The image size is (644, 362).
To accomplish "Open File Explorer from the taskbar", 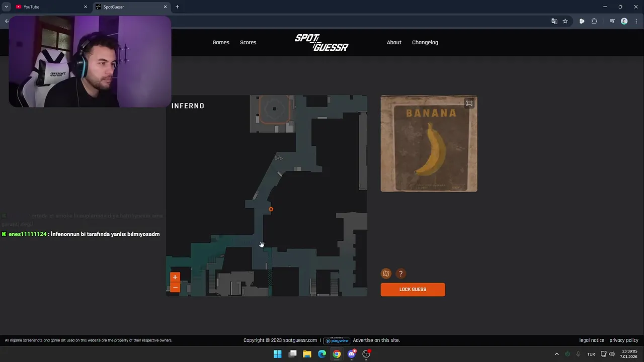I will coord(307,354).
